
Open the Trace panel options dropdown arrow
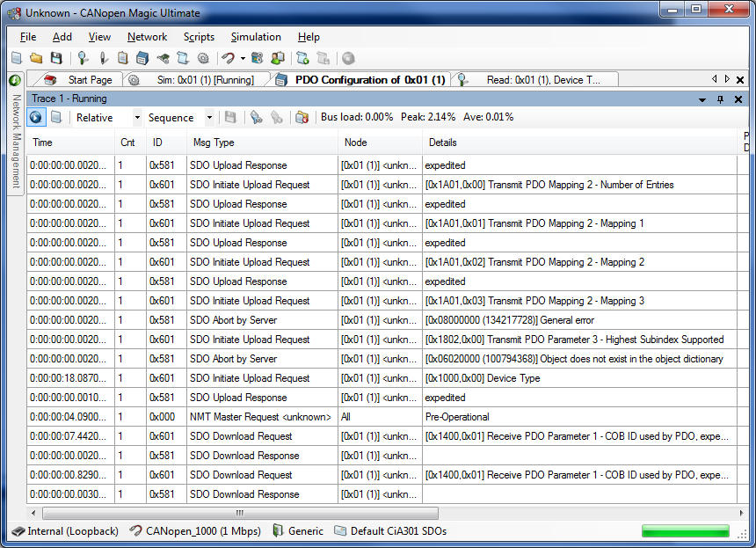pyautogui.click(x=702, y=99)
